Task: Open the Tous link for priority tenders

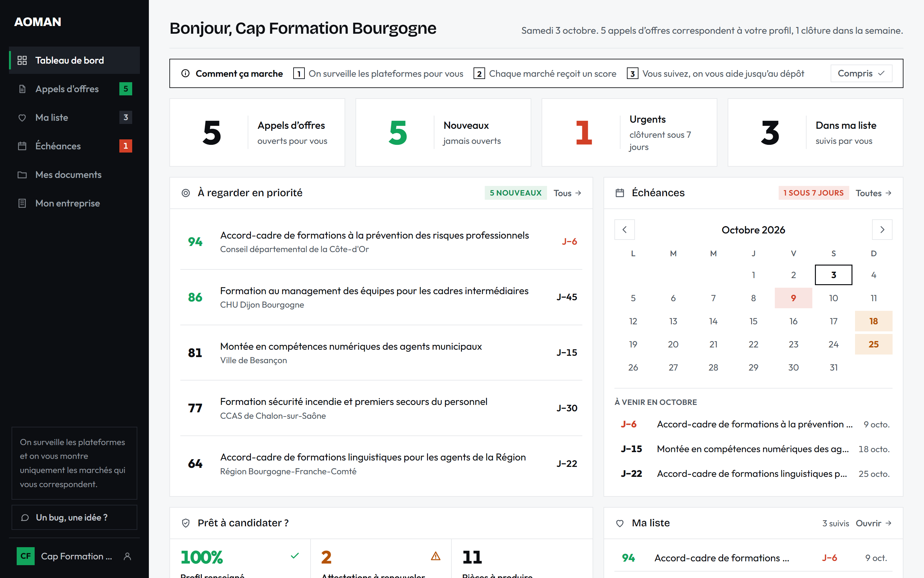Action: (567, 193)
